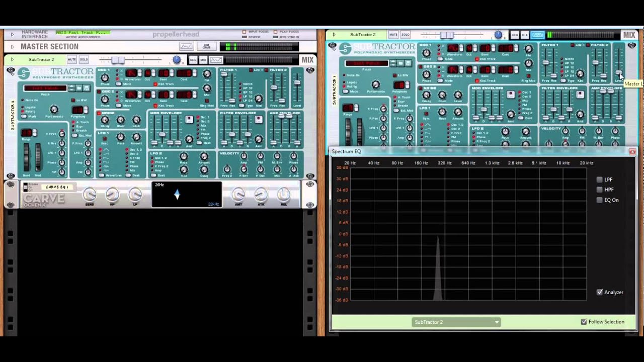Click right SubTractor channel volume fader
644x362 pixels.
446,35
